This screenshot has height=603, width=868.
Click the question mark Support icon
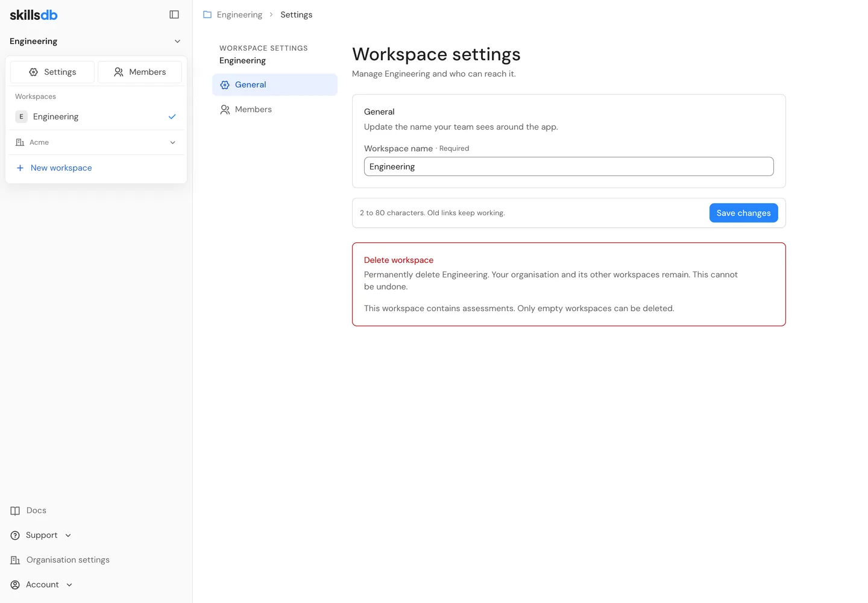point(15,535)
